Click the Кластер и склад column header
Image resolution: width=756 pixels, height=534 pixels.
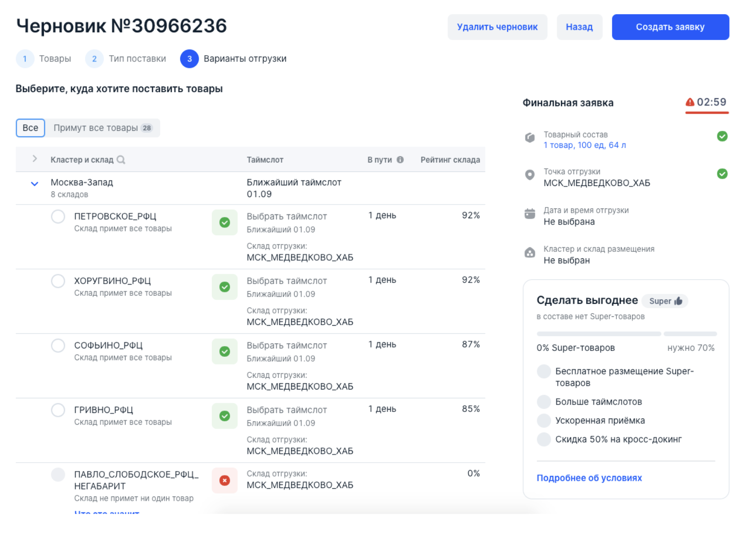[x=82, y=160]
